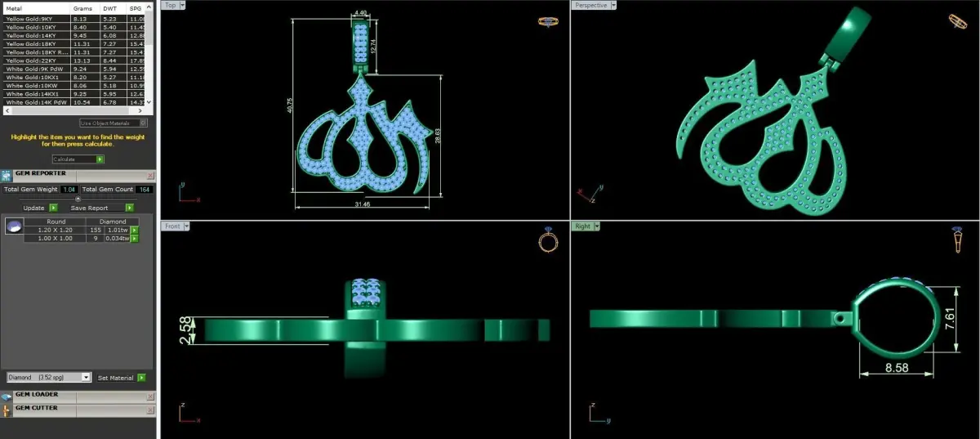Open the Perspective viewport dropdown arrow
980x439 pixels.
pyautogui.click(x=613, y=5)
